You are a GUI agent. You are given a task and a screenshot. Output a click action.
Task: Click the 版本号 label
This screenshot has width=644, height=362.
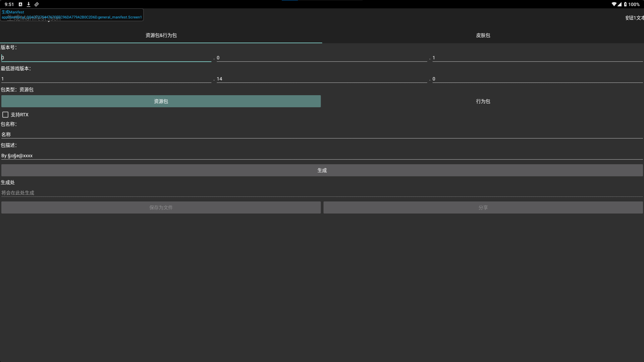[9, 47]
